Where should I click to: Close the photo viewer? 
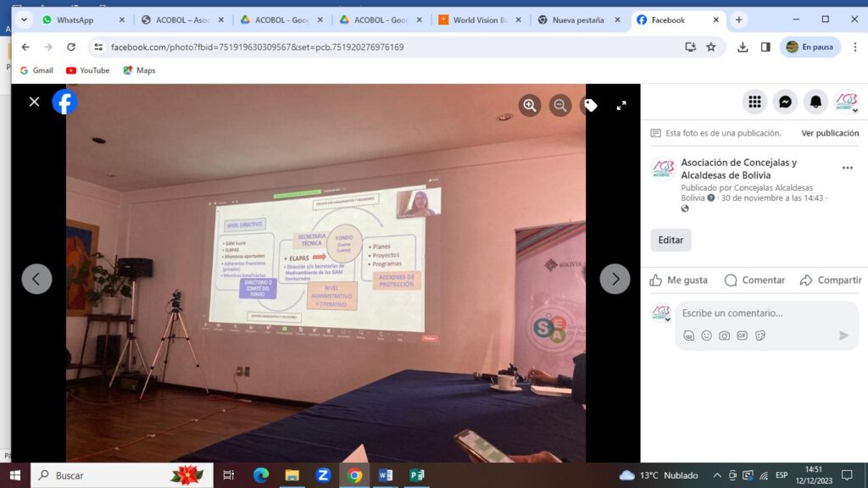point(34,102)
